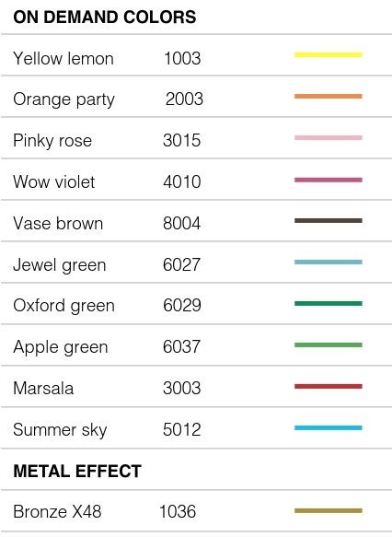Pick the Oxford green color swatch
392x537 pixels.
[x=328, y=303]
